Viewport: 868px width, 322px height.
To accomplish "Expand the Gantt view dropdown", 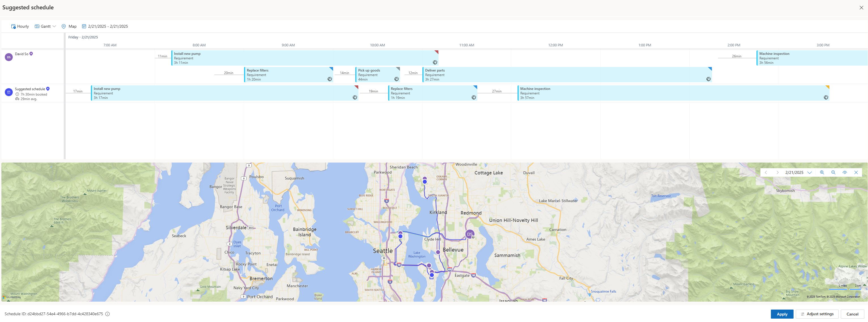I will pyautogui.click(x=54, y=26).
